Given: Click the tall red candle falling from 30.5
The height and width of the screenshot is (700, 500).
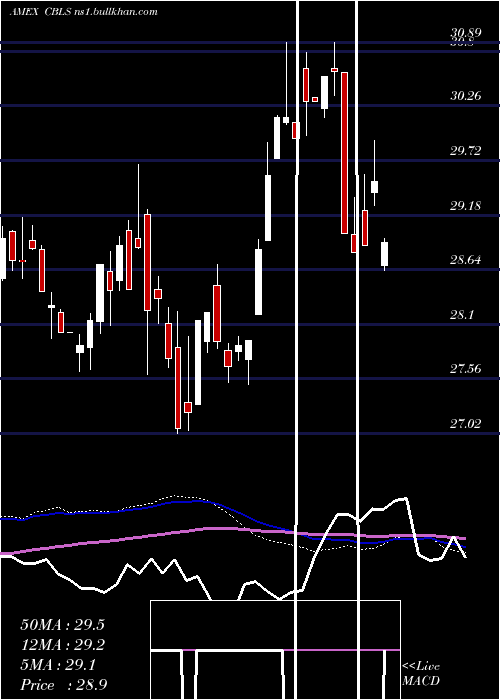Looking at the screenshot, I should 344,153.
